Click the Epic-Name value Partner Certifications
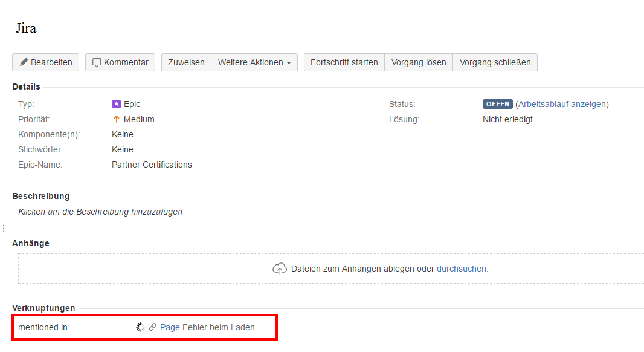Viewport: 644px width, 352px height. click(x=152, y=165)
